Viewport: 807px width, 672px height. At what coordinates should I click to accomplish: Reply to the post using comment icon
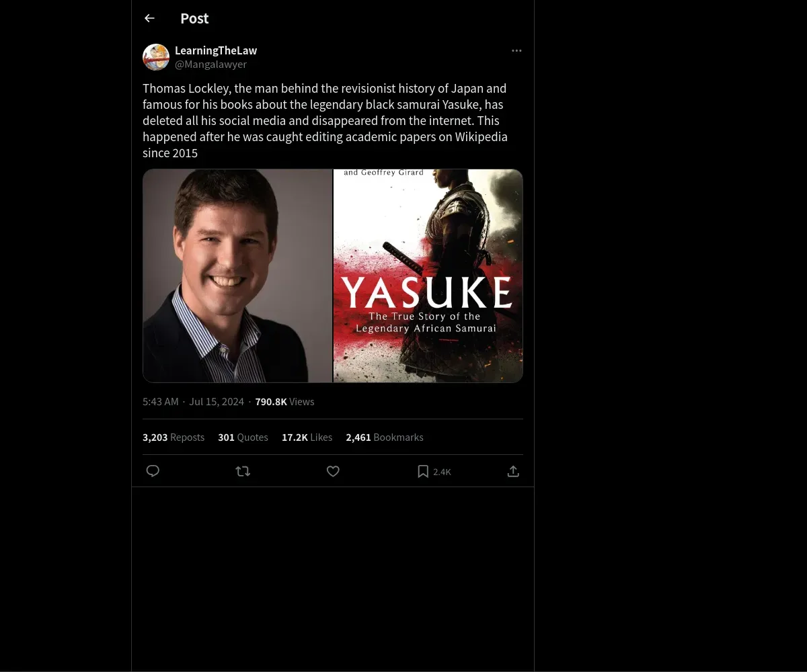click(x=153, y=471)
